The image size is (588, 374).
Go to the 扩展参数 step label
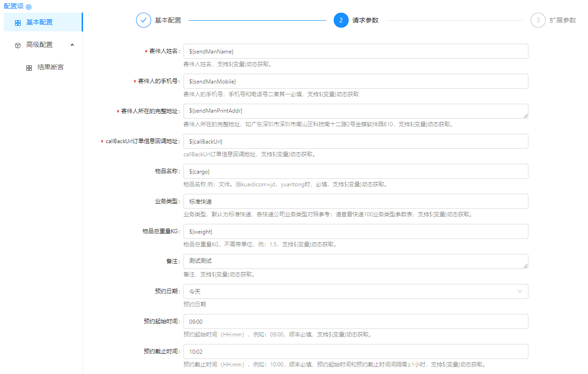(x=563, y=21)
